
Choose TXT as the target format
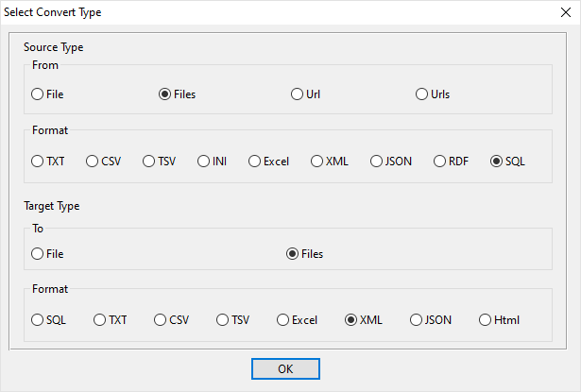100,320
